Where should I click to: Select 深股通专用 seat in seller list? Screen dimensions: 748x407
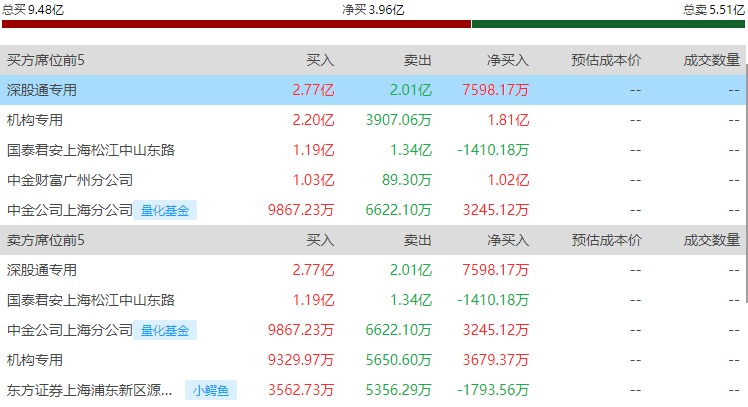pyautogui.click(x=42, y=270)
